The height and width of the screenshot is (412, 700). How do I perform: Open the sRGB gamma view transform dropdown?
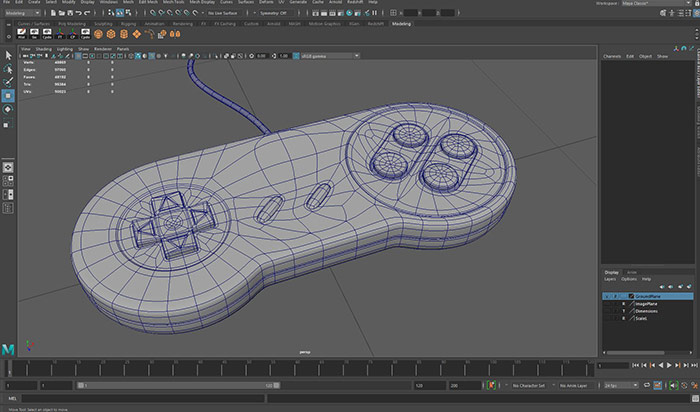click(x=330, y=56)
